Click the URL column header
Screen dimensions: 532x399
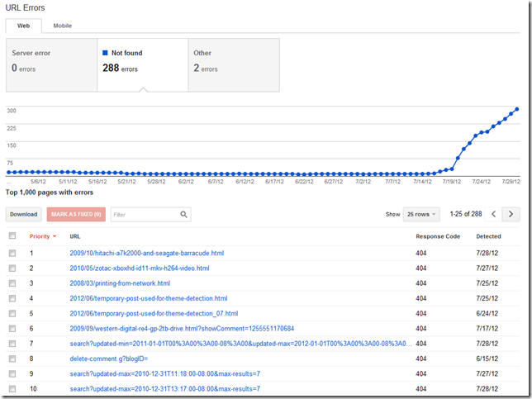tap(75, 236)
